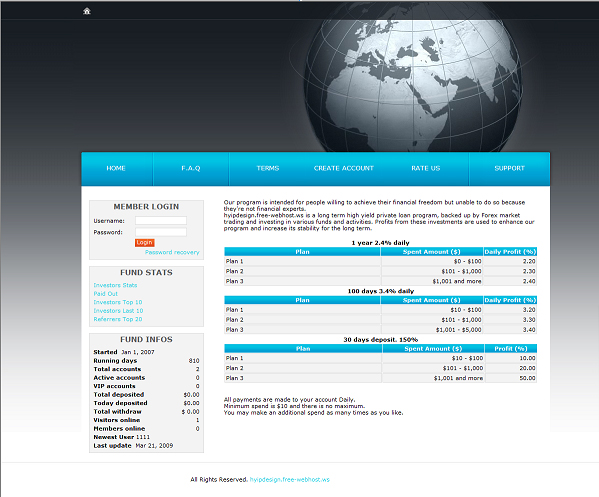Click the Plan 3 row in the 30 days deposit table

[x=380, y=378]
